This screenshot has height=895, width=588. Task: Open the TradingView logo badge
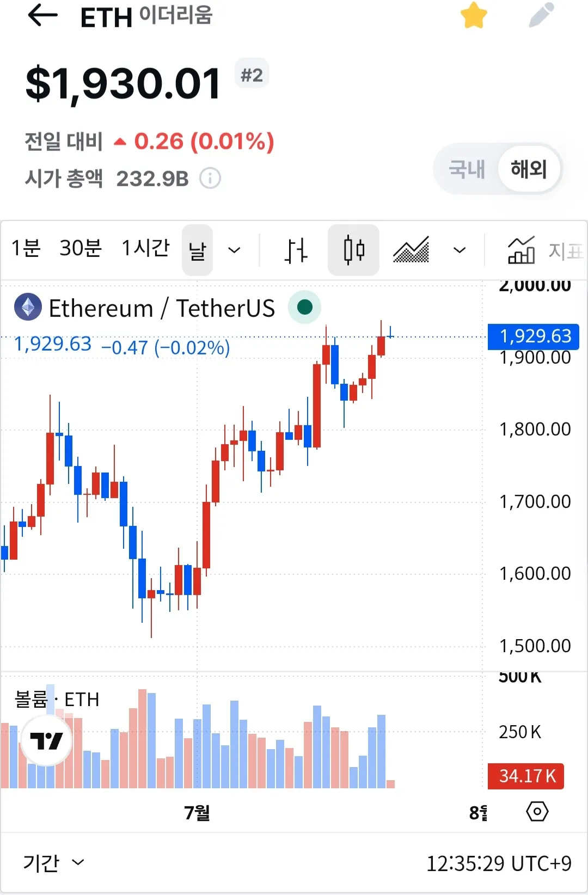[46, 740]
